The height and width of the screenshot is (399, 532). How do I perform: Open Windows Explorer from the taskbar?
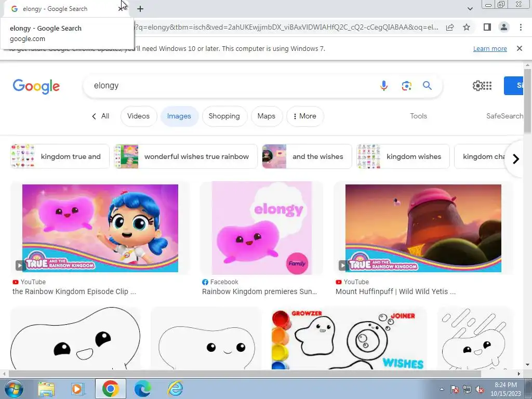tap(46, 389)
